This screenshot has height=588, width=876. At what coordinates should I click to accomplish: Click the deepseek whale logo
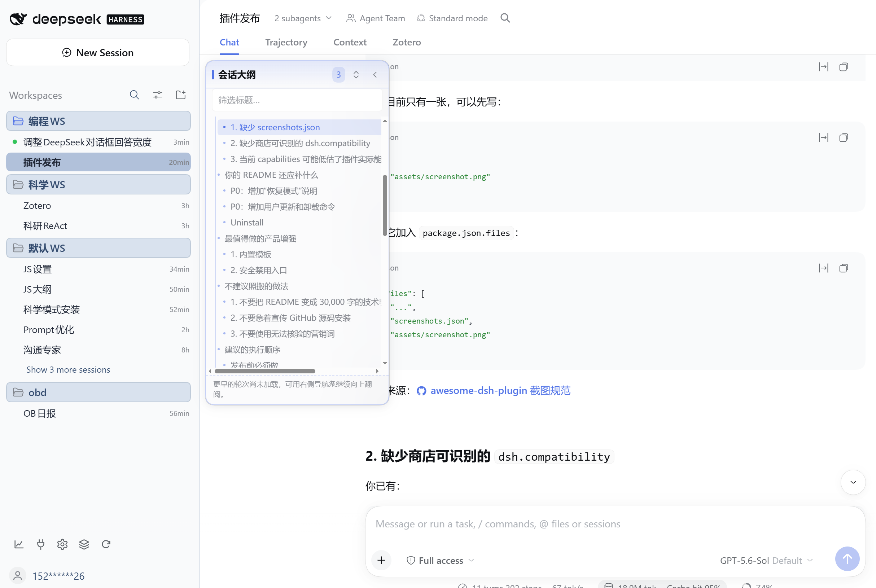(x=18, y=19)
